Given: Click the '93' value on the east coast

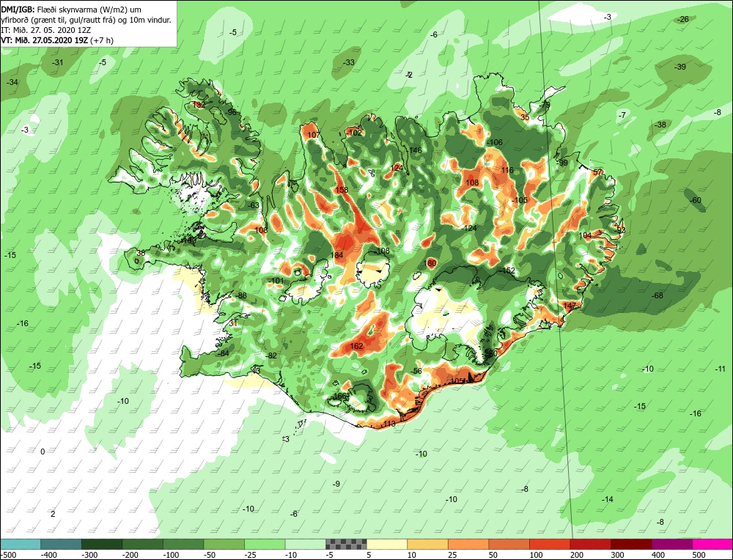Looking at the screenshot, I should 622,230.
